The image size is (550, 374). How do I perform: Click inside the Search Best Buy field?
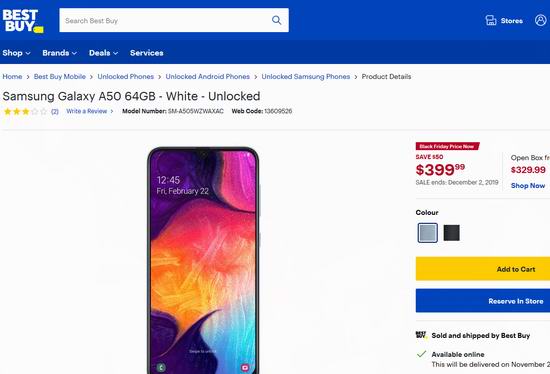(165, 20)
